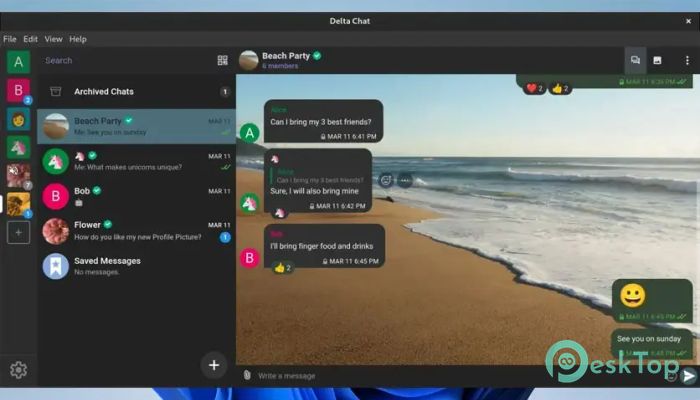Send the message with arrow button
The width and height of the screenshot is (700, 400).
pos(689,375)
